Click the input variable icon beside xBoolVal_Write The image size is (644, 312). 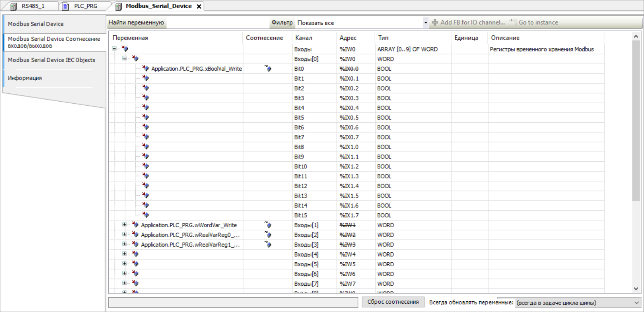pos(145,69)
